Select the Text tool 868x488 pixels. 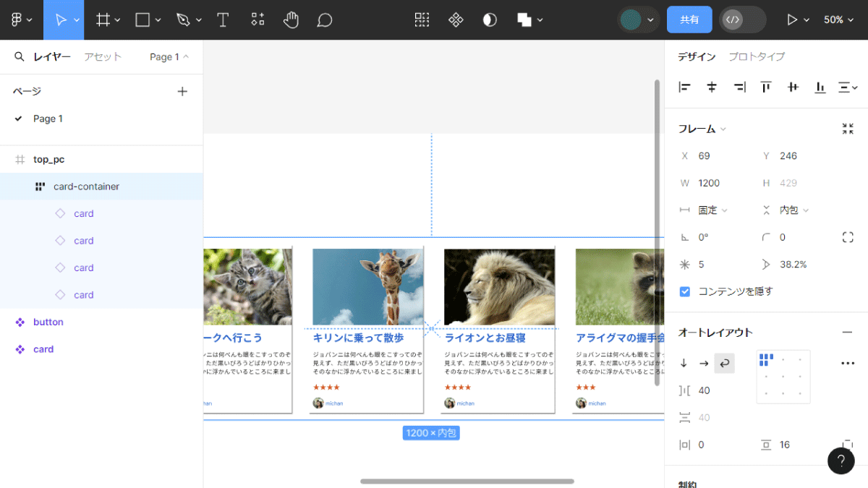click(223, 20)
